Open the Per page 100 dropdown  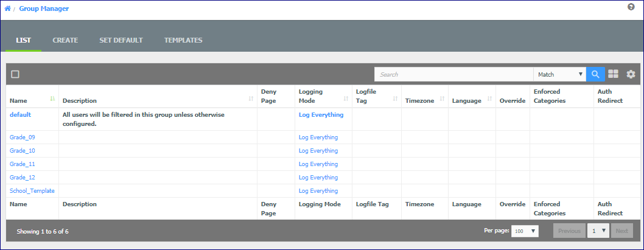525,231
